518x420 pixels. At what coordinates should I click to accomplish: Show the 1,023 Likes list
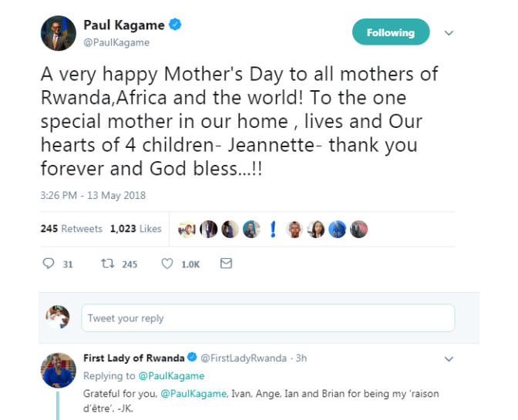click(136, 229)
